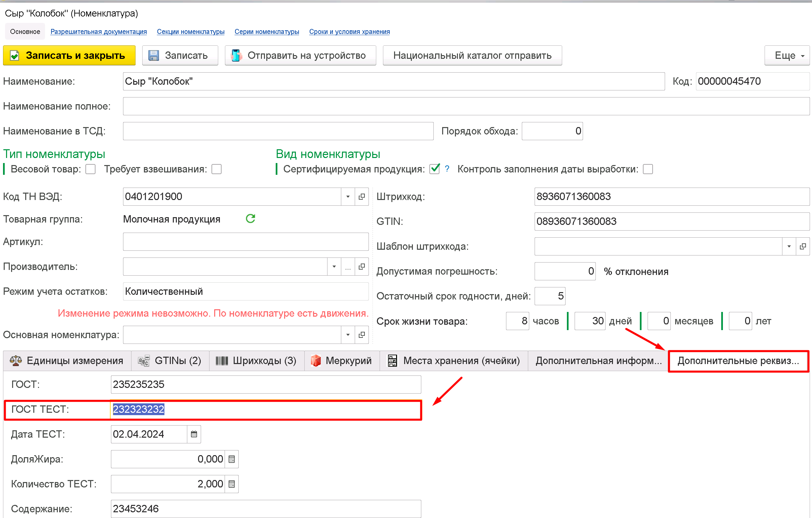The image size is (812, 518).
Task: Click the 'Наименование в ТСД' input field
Action: coord(278,131)
